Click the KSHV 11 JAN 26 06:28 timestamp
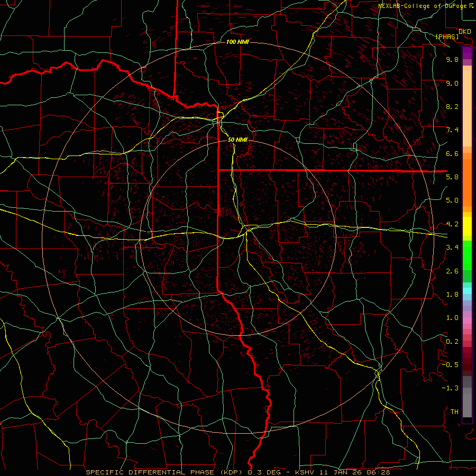 342,472
